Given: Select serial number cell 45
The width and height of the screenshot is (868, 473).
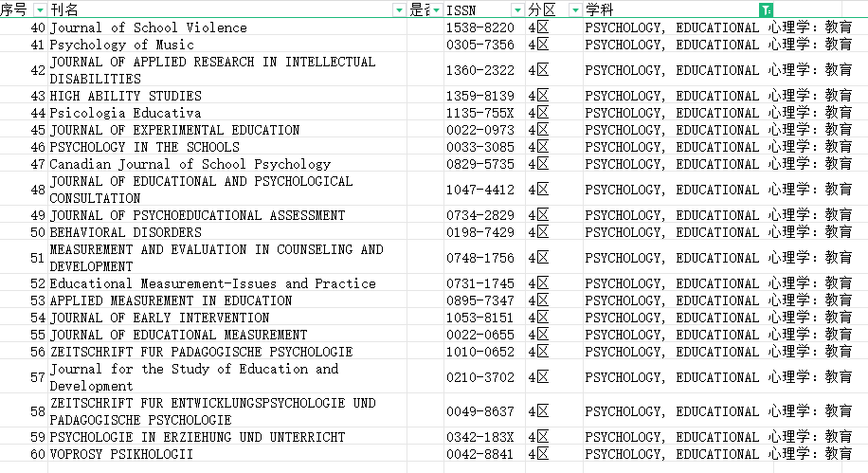Looking at the screenshot, I should pyautogui.click(x=24, y=130).
